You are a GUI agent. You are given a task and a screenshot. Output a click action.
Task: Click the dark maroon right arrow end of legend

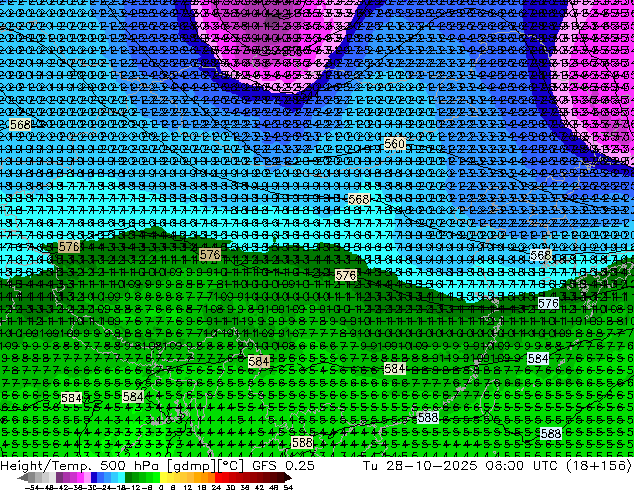(287, 477)
